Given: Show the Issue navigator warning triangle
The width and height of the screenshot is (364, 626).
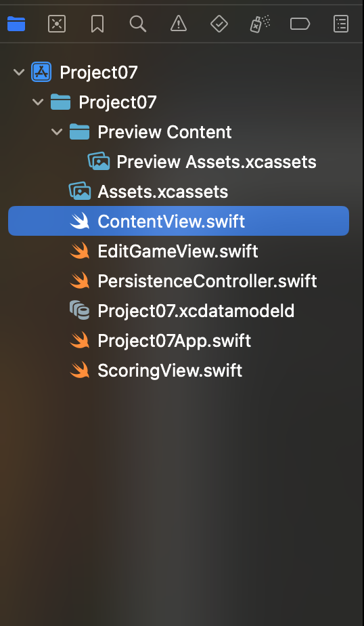Looking at the screenshot, I should tap(179, 24).
